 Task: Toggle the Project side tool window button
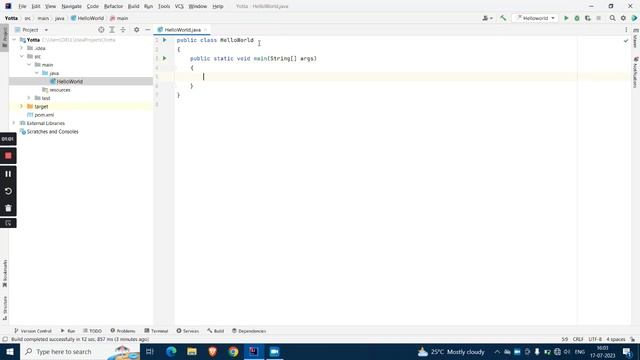4,38
